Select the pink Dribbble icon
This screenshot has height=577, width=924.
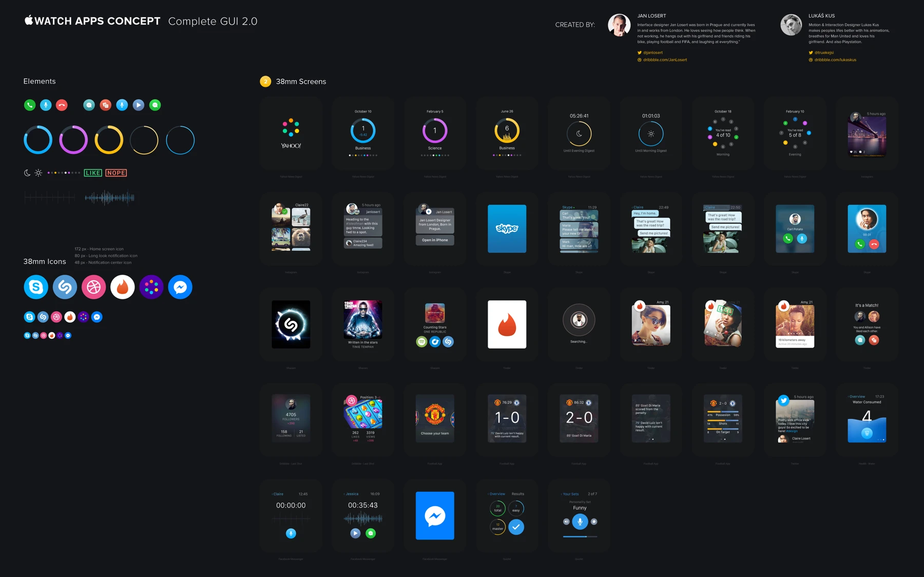[x=93, y=286]
